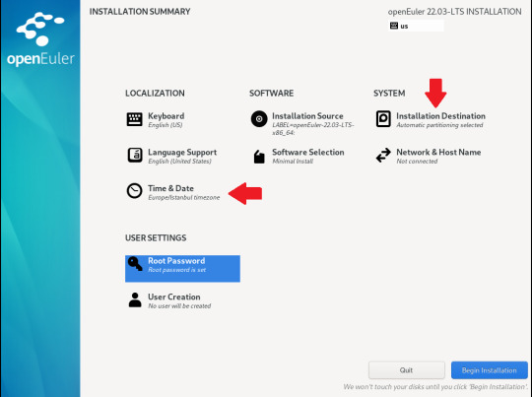Click the us keyboard layout indicator
This screenshot has height=397, width=532.
point(416,26)
